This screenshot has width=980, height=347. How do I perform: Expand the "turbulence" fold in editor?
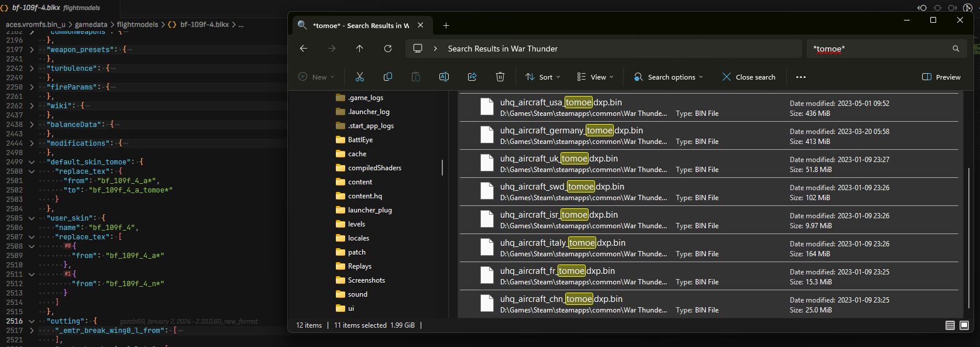pyautogui.click(x=32, y=68)
